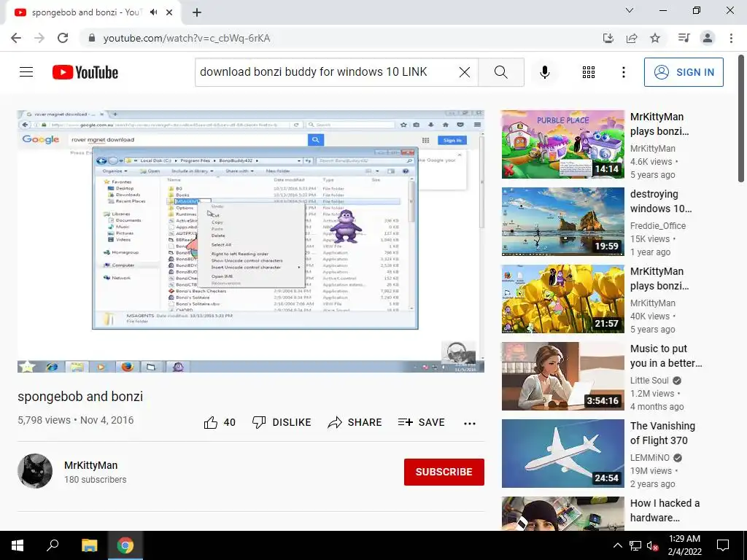Image resolution: width=747 pixels, height=560 pixels.
Task: Open network status tray icon
Action: pos(635,545)
